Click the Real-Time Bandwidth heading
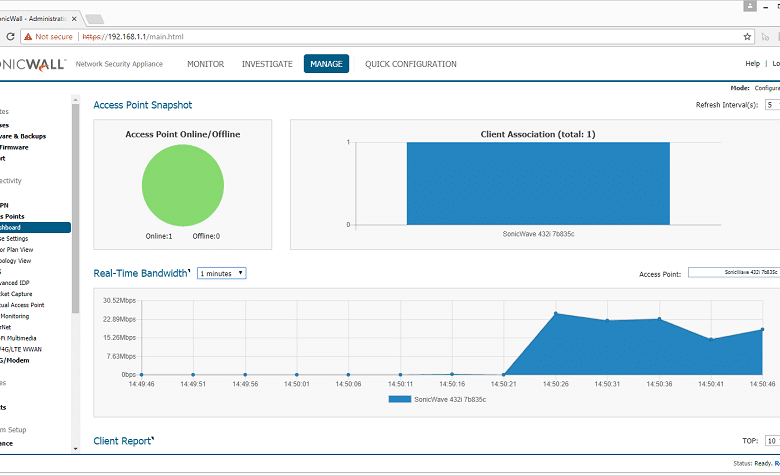The width and height of the screenshot is (780, 476). click(140, 273)
